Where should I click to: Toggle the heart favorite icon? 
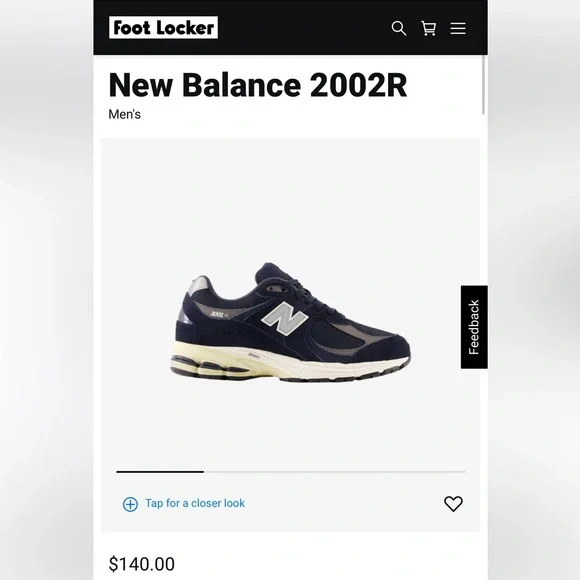coord(453,503)
